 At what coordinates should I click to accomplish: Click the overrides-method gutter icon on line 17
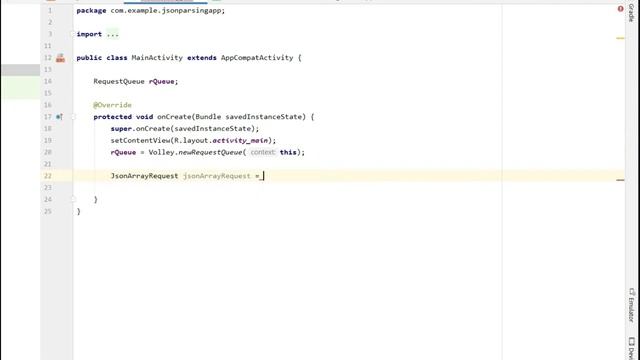pos(59,117)
